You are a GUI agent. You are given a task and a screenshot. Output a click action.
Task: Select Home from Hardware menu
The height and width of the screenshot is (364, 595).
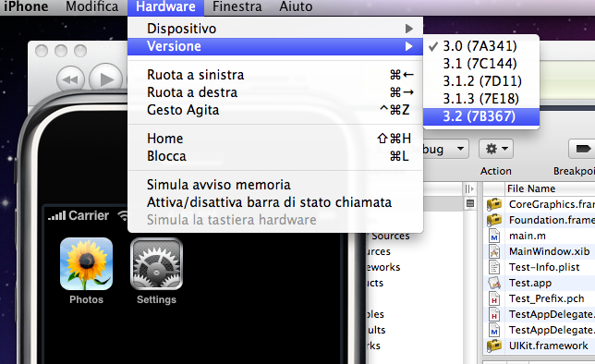[x=275, y=139]
